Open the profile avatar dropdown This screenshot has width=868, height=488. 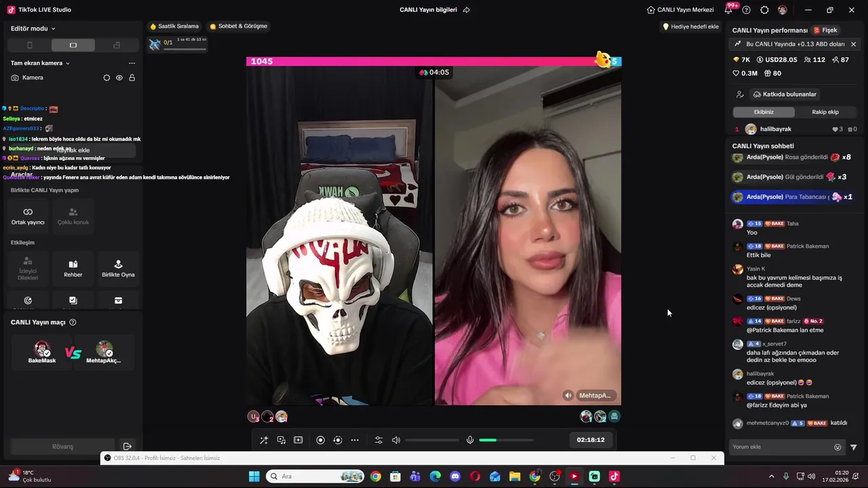point(783,10)
